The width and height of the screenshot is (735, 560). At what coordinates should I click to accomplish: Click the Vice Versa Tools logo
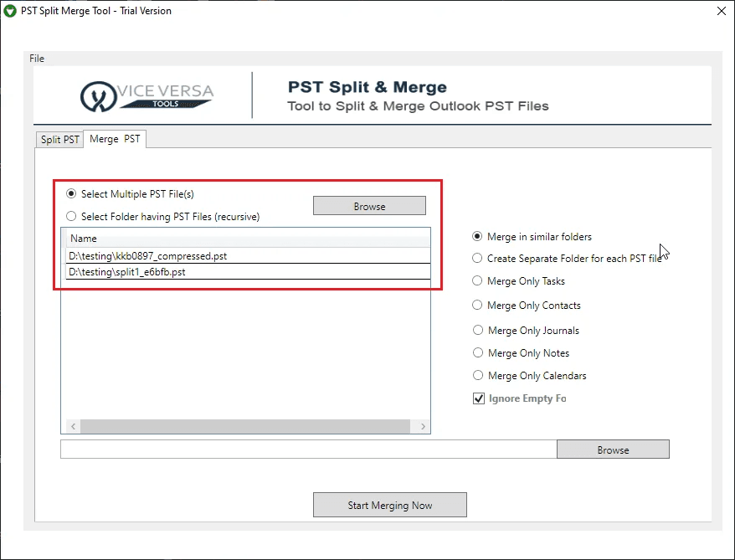click(146, 96)
